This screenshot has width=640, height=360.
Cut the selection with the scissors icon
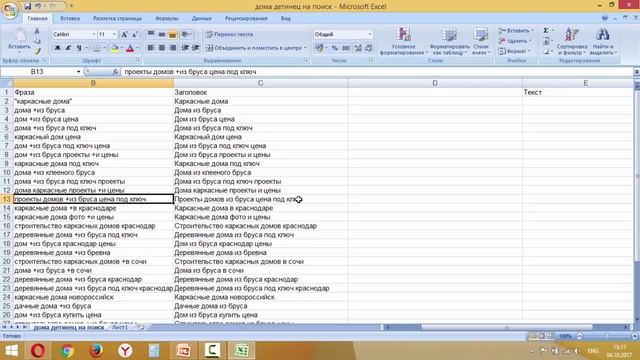[x=37, y=31]
